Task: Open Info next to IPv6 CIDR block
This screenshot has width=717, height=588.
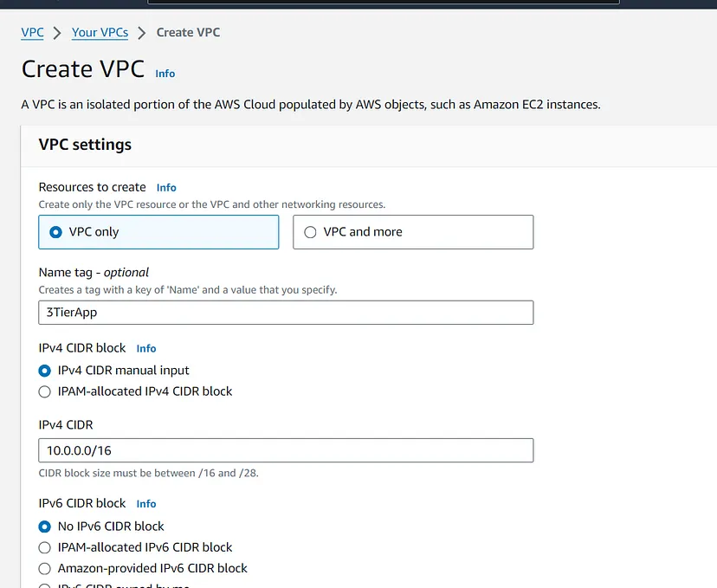Action: point(146,503)
